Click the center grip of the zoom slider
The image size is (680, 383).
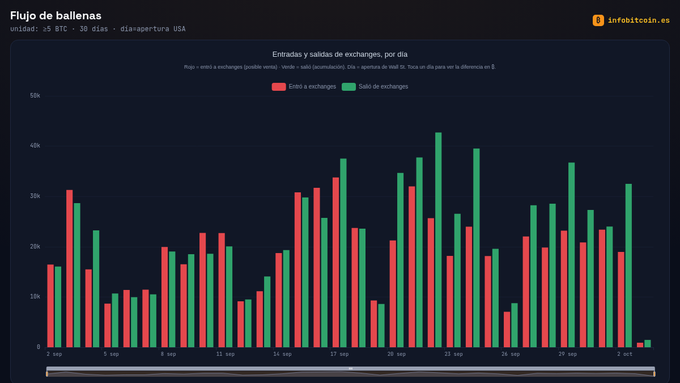pos(350,368)
